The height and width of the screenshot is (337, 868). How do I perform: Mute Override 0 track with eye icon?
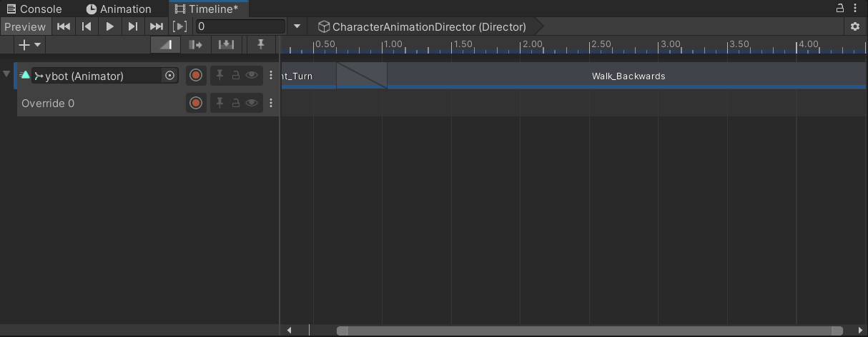(x=252, y=103)
